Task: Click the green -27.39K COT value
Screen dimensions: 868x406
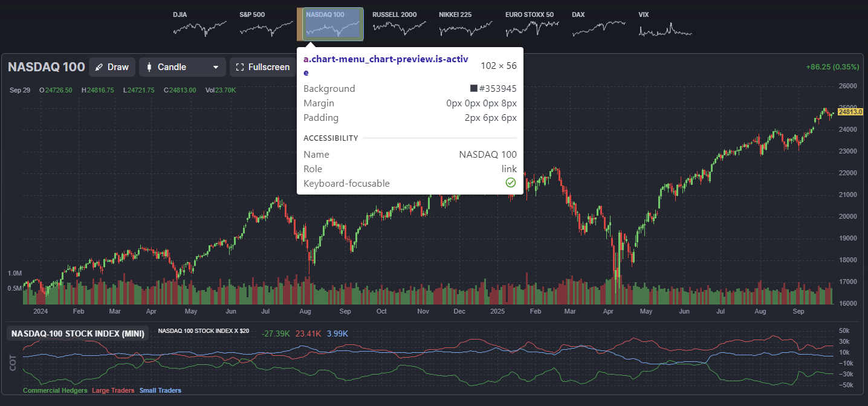Action: click(x=276, y=333)
